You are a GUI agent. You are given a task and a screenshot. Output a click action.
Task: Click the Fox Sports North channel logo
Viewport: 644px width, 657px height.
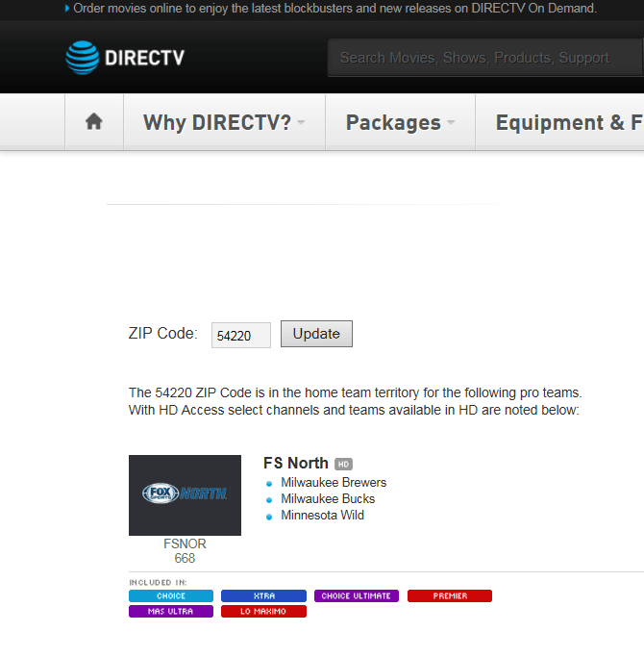(x=185, y=494)
